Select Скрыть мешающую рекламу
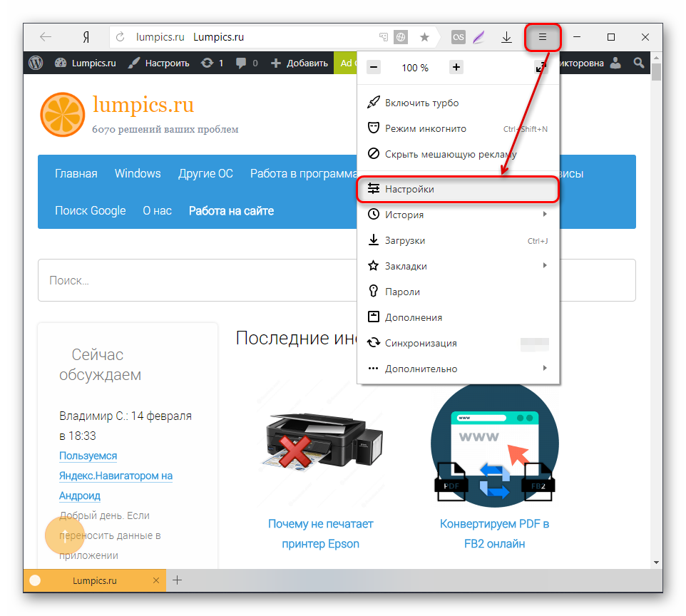The image size is (686, 616). click(458, 154)
